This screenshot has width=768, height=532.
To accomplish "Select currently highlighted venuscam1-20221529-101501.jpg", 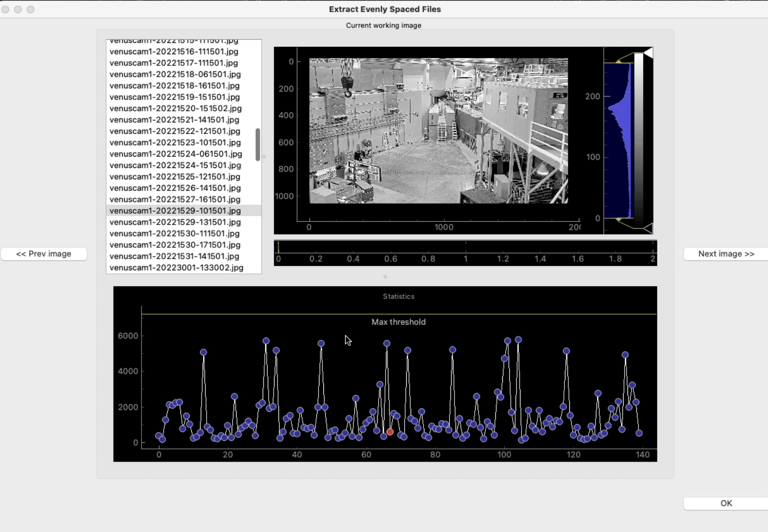I will tap(175, 211).
